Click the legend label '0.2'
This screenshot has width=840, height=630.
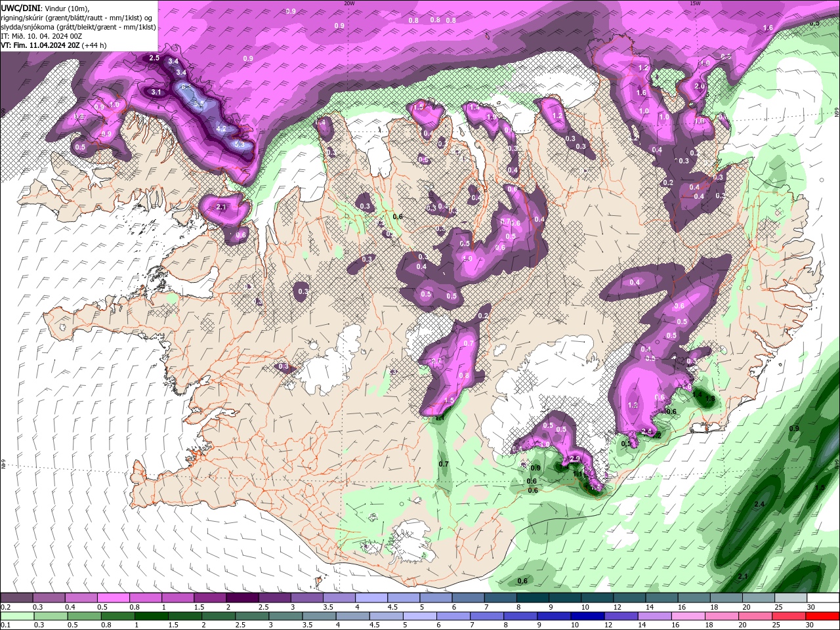5,607
